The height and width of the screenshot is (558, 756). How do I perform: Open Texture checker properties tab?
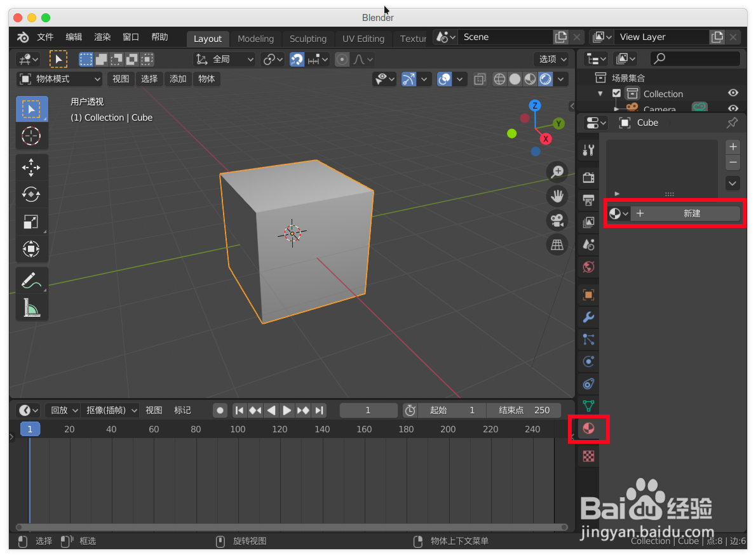(x=589, y=456)
